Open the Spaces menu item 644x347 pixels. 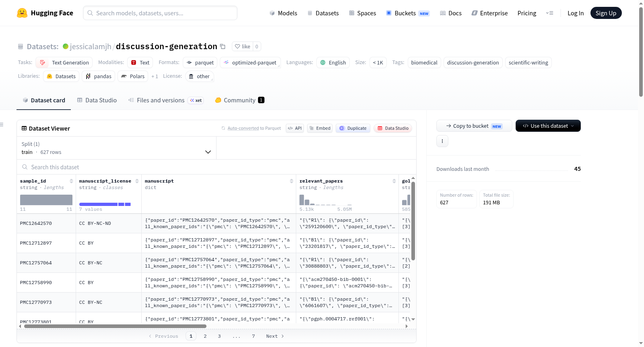pyautogui.click(x=362, y=13)
